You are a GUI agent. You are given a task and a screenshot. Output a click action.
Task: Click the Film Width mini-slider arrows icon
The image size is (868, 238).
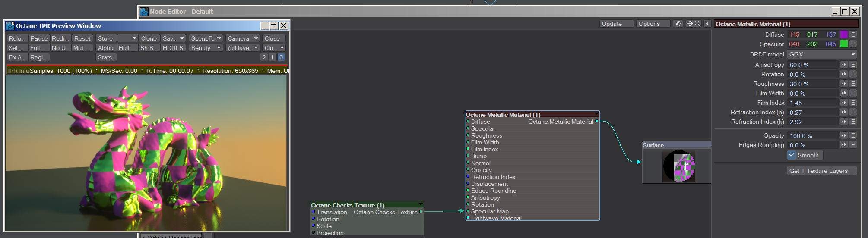click(x=844, y=93)
